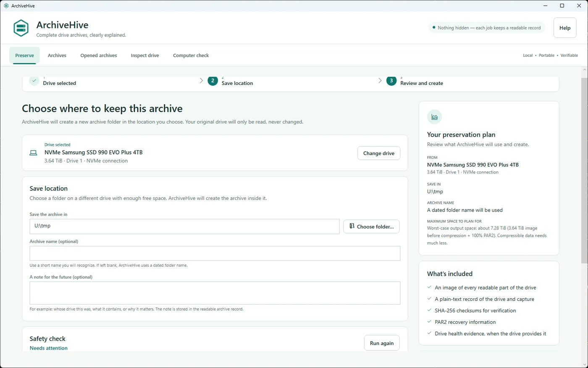Click the ArchiveHive title bar app icon

coord(6,6)
